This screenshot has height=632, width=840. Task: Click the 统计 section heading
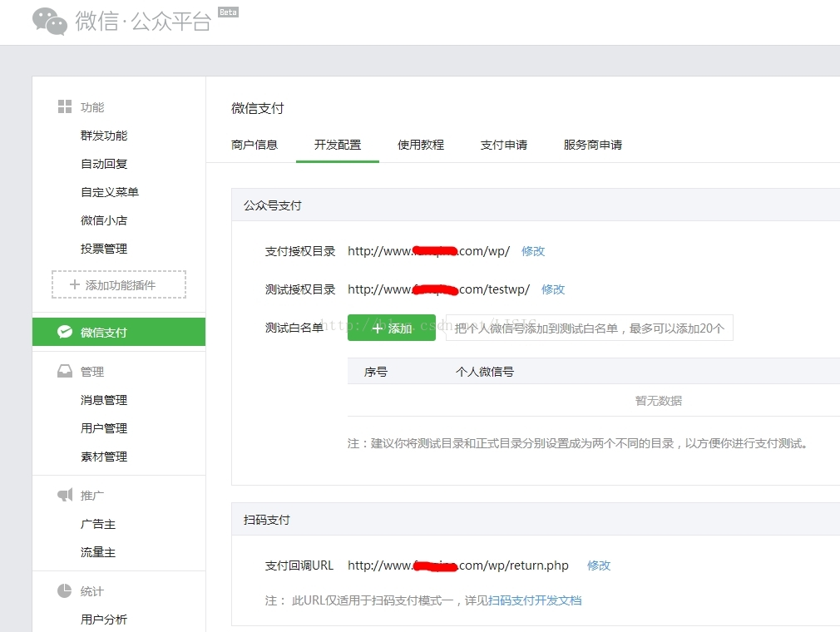point(92,591)
